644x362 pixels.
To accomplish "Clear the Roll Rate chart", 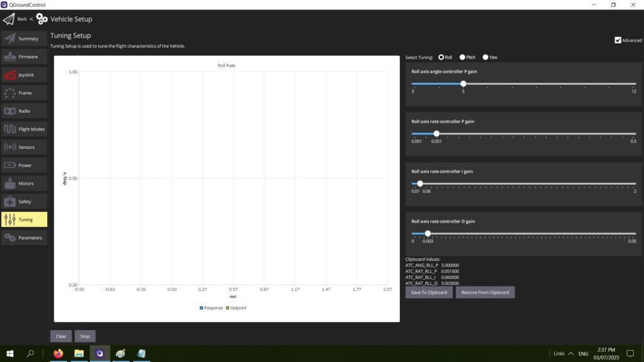I will [61, 336].
